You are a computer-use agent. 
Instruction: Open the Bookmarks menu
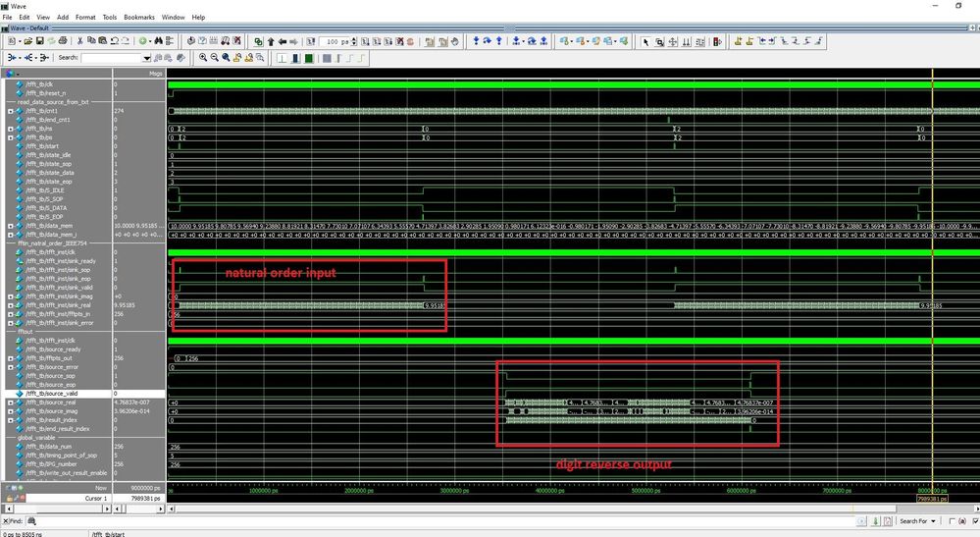point(137,17)
